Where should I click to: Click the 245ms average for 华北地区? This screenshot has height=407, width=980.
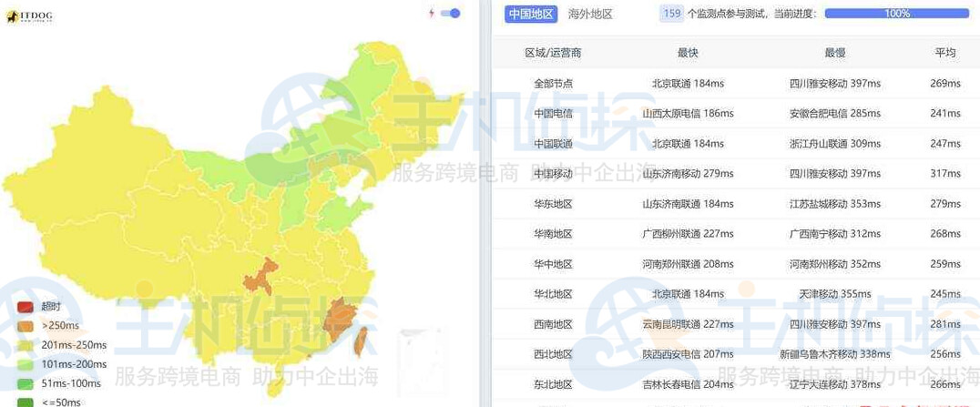(945, 294)
